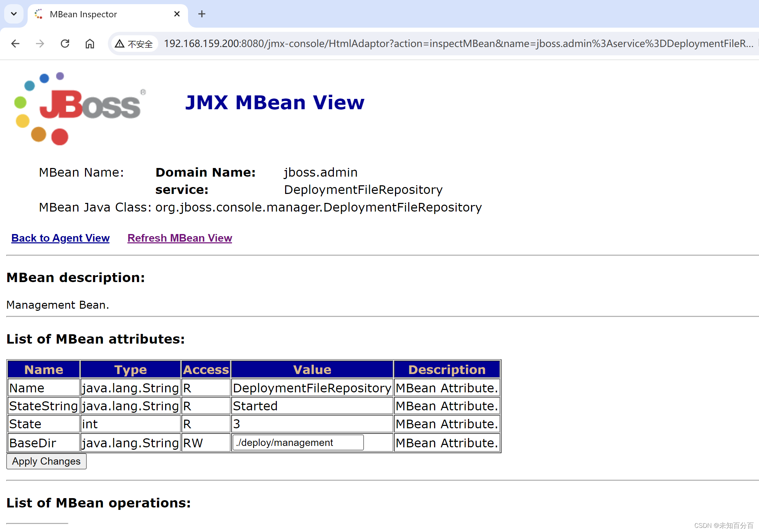
Task: Click the DeploymentFileRepository value cell
Action: (312, 388)
